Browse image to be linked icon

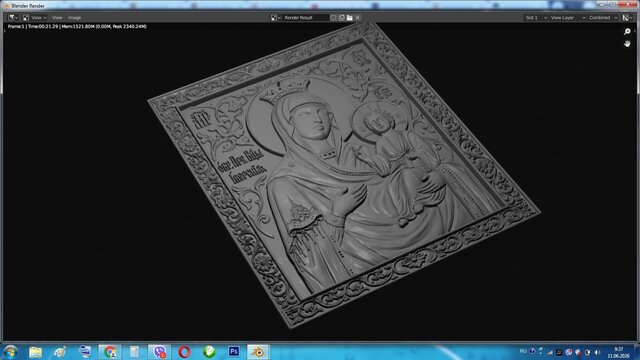click(x=276, y=18)
